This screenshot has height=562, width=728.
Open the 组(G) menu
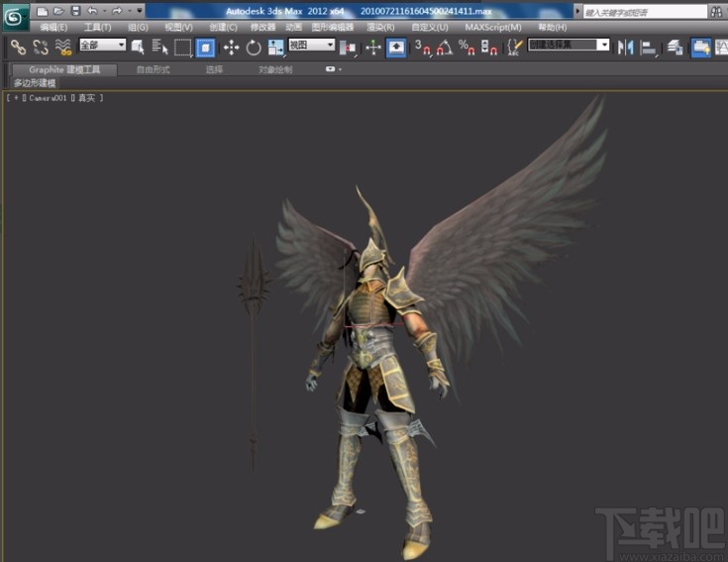coord(138,28)
